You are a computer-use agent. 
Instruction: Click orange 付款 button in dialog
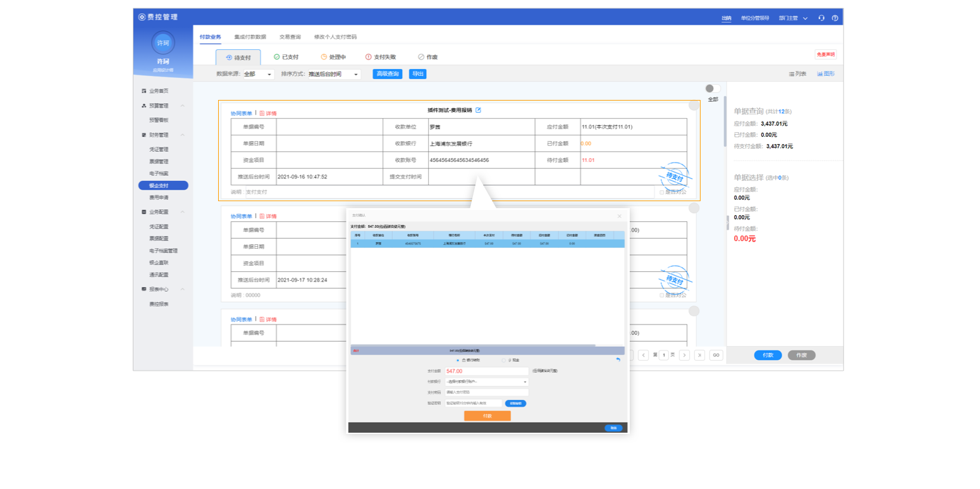click(x=487, y=416)
